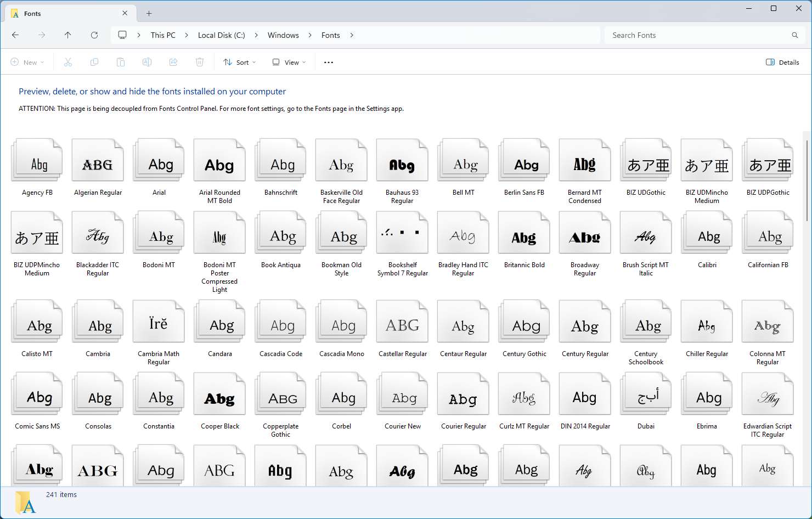This screenshot has height=519, width=812.
Task: Click the Fonts breadcrumb segment
Action: pyautogui.click(x=330, y=35)
